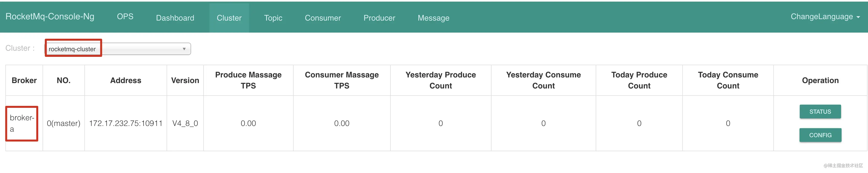868x173 pixels.
Task: Open the Cluster dropdown selector
Action: pos(118,49)
